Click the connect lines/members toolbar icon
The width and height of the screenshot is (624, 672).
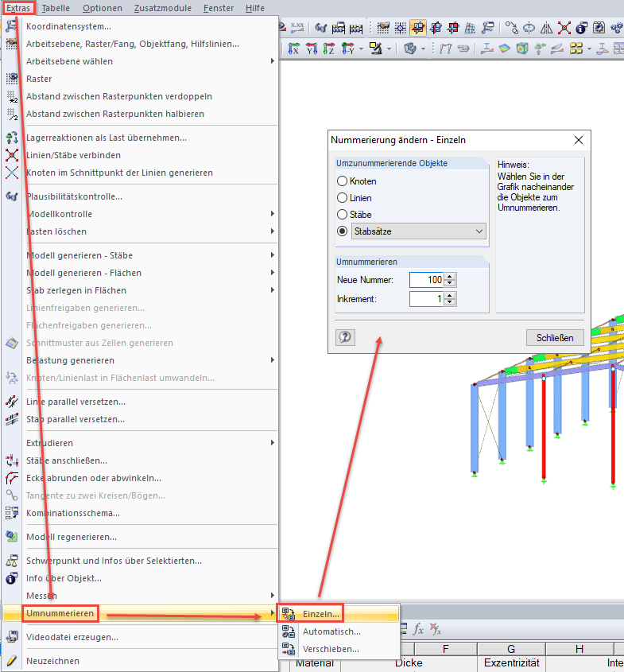(x=564, y=29)
